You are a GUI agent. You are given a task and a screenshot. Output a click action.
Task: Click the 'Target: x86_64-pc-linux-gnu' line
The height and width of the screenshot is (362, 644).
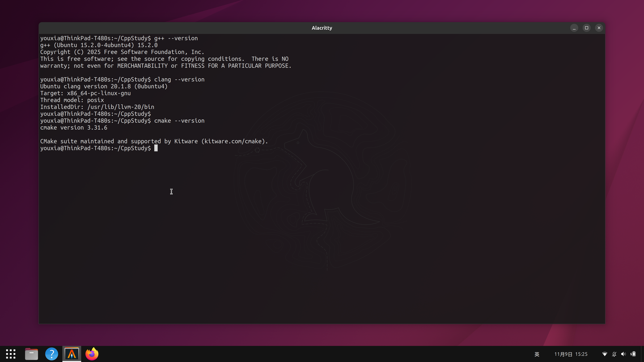tap(85, 93)
